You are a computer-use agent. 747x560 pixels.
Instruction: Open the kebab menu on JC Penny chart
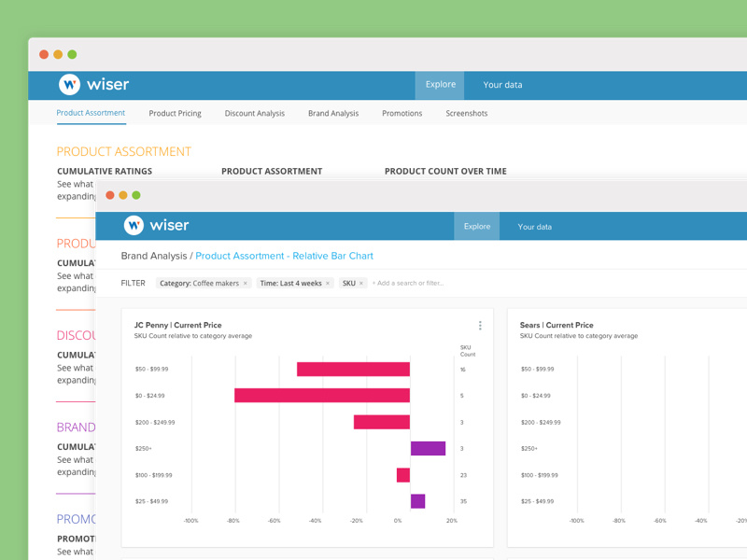480,325
